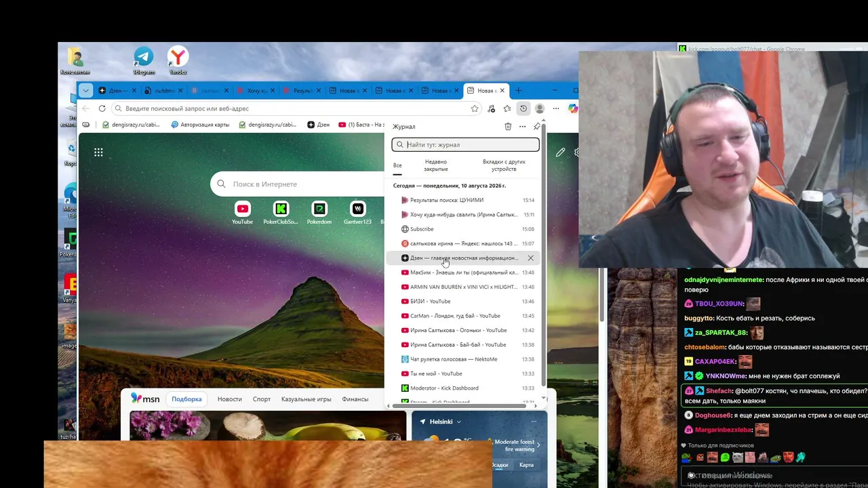Open the PokerClubSo... quick link tile
868x488 pixels.
coord(281,213)
